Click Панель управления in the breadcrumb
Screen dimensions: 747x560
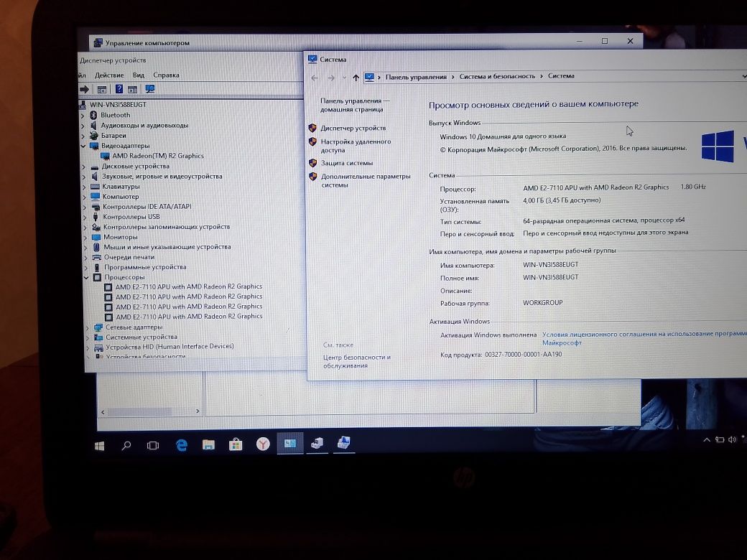coord(416,77)
